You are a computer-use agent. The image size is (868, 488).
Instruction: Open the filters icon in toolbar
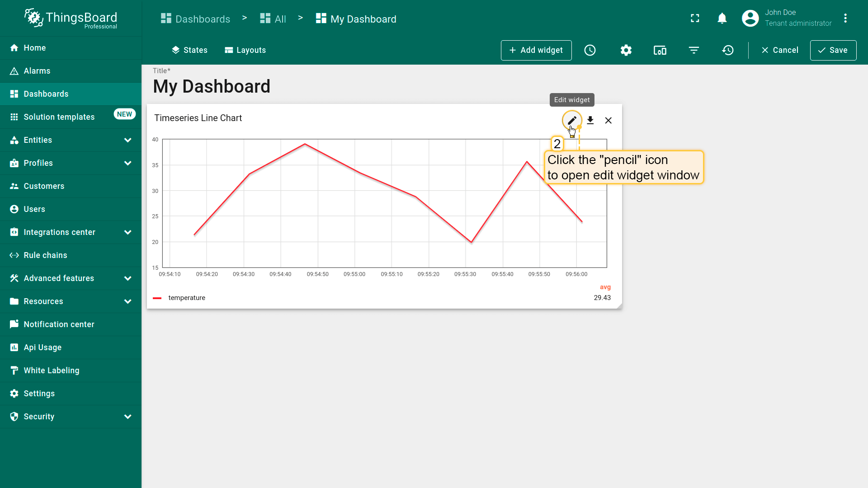point(694,50)
